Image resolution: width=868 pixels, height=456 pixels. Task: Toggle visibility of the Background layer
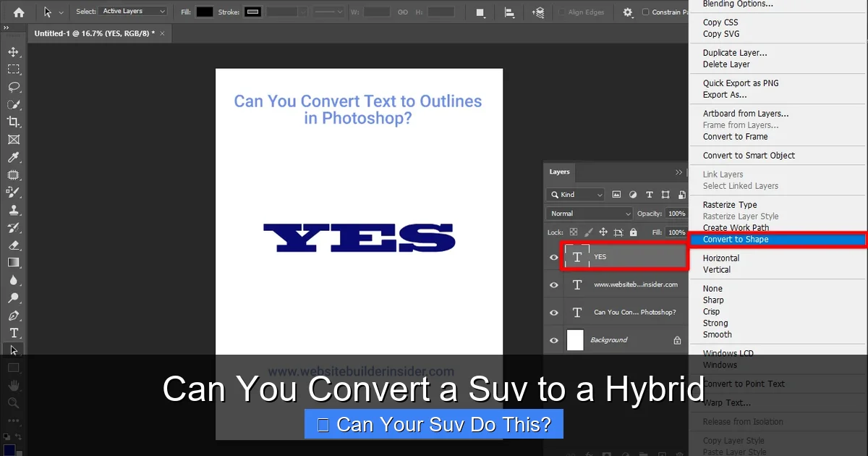(x=553, y=340)
